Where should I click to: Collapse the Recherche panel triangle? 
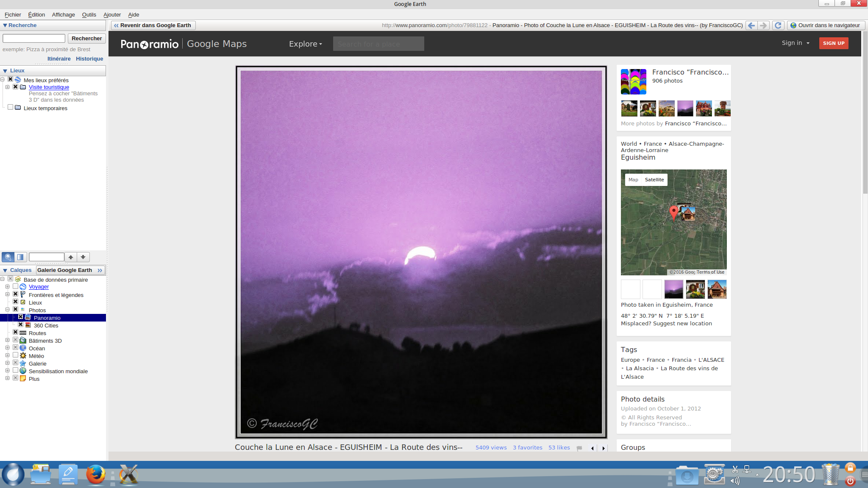(5, 25)
